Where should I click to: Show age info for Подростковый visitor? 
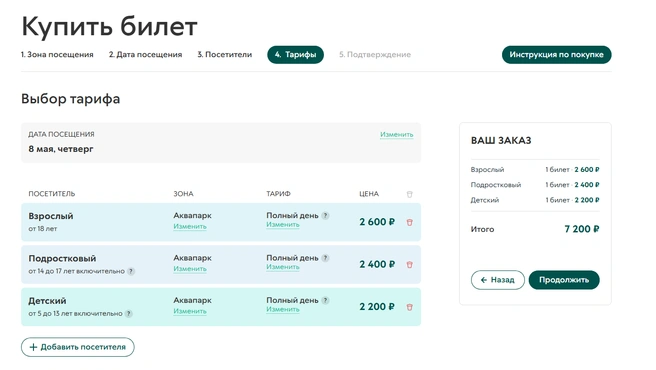(131, 271)
